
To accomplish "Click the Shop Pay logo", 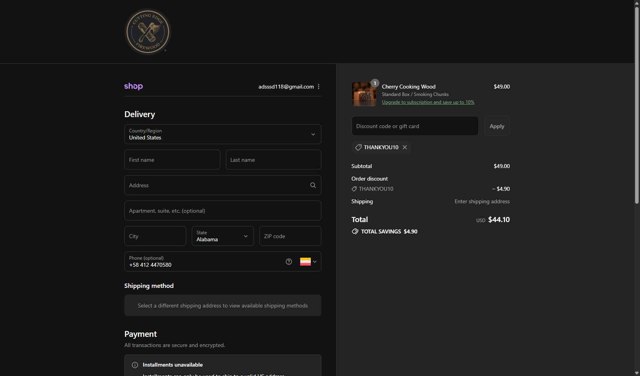I will coord(133,86).
